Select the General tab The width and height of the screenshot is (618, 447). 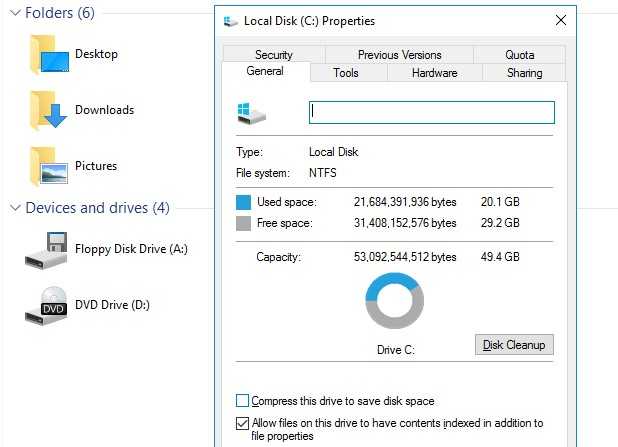[x=265, y=71]
